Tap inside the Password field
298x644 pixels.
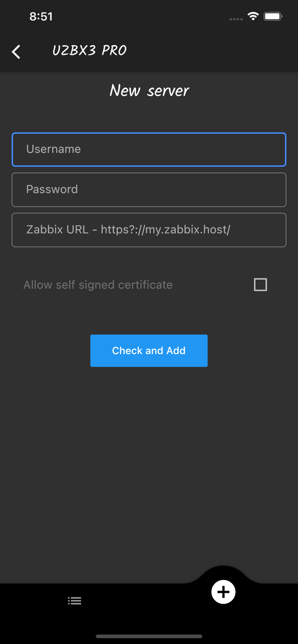(x=149, y=189)
